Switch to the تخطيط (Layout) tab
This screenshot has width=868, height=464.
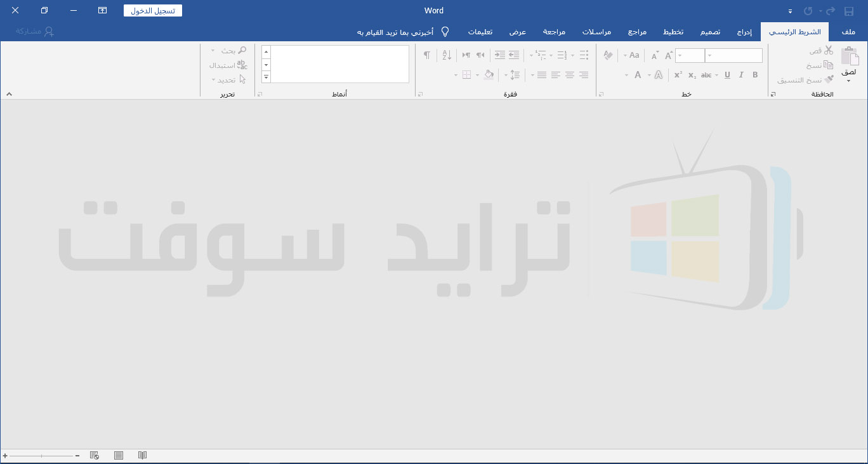pyautogui.click(x=673, y=32)
